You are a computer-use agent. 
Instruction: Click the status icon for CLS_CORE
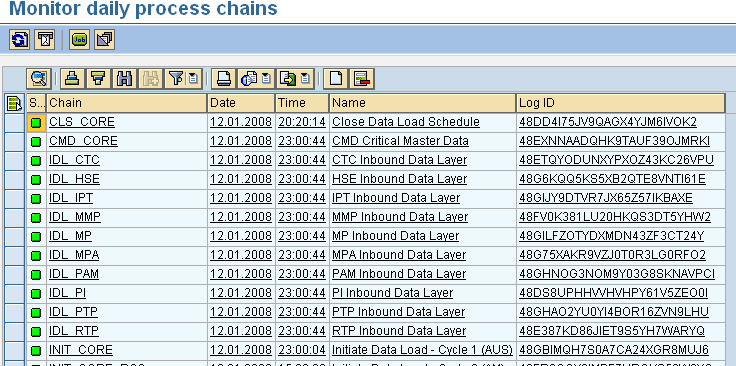pos(36,123)
